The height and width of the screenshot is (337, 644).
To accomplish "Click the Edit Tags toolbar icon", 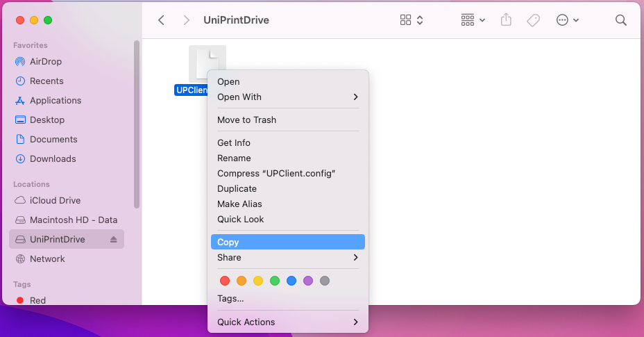I will point(533,20).
